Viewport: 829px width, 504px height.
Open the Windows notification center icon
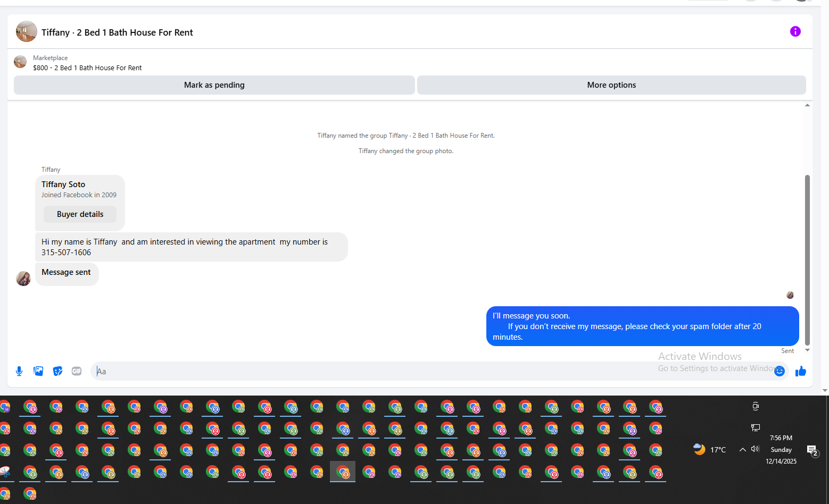coord(812,451)
